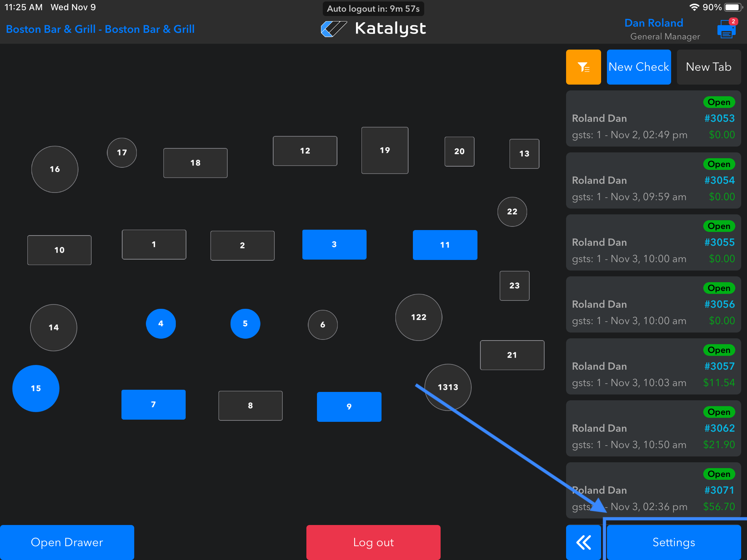Image resolution: width=747 pixels, height=560 pixels.
Task: Open the printer queue icon
Action: [726, 30]
